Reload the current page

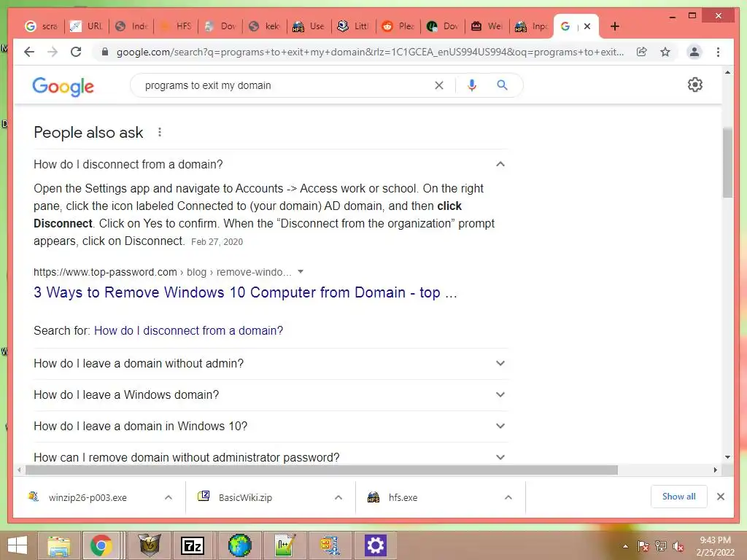point(76,52)
